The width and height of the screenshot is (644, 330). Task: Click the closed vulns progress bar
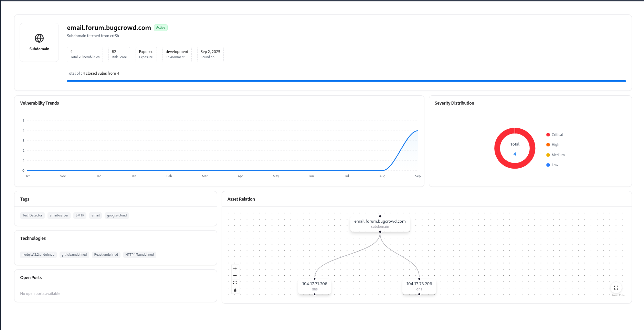[346, 81]
